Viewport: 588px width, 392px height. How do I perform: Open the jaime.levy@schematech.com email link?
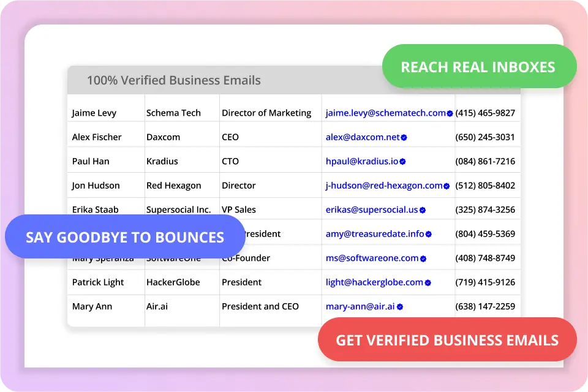coord(385,113)
